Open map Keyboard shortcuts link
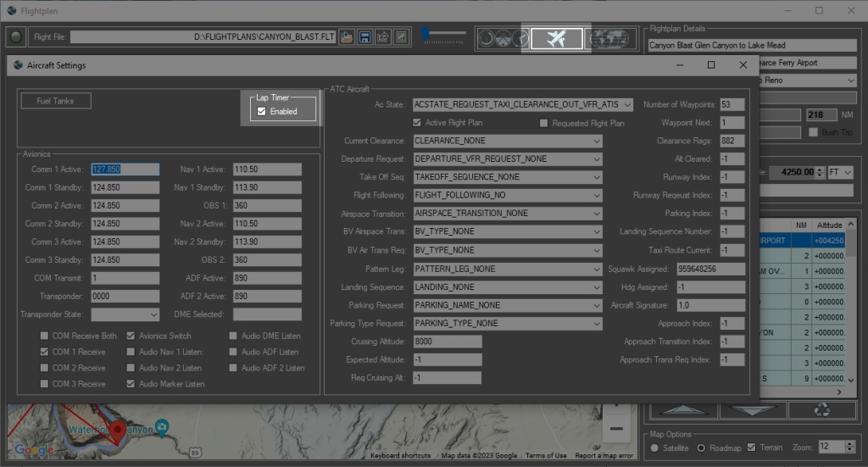Screen dimensions: 868x467 pos(400,455)
